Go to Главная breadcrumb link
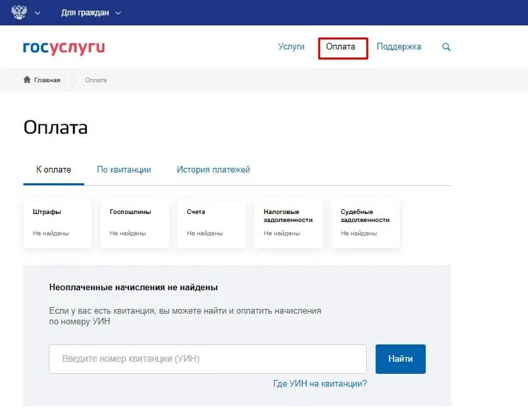 pos(47,80)
